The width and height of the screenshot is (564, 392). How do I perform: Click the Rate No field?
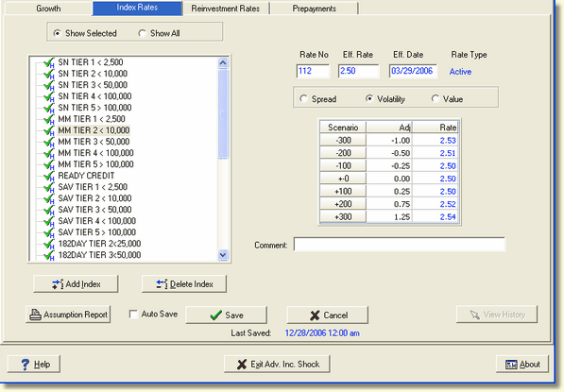313,71
